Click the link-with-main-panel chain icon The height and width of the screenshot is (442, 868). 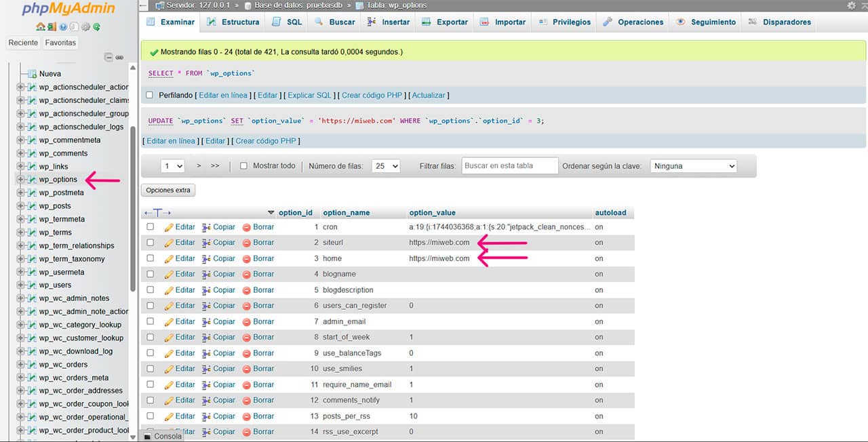pos(119,58)
